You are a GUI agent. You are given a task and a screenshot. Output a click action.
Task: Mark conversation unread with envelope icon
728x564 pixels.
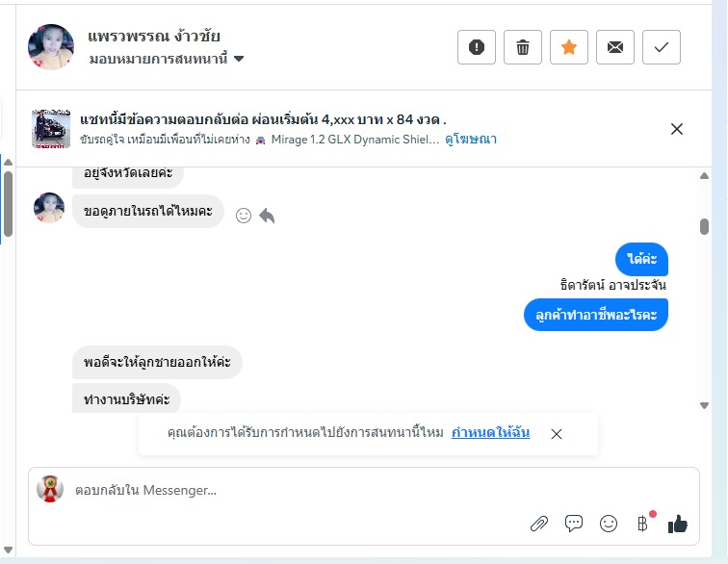pos(615,47)
